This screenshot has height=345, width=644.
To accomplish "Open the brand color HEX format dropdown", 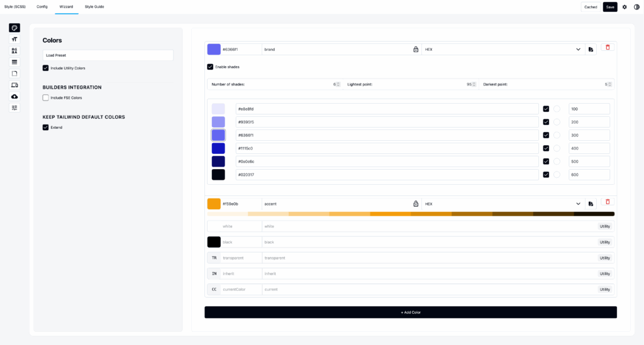I will (x=504, y=49).
